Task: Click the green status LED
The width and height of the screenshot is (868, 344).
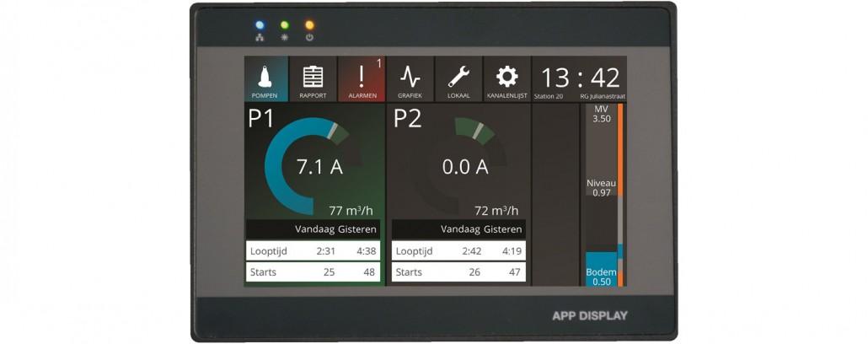Action: pos(285,25)
